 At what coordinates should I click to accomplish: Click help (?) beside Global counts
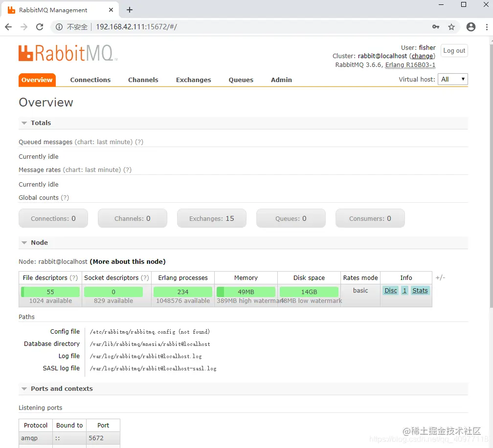(x=65, y=197)
